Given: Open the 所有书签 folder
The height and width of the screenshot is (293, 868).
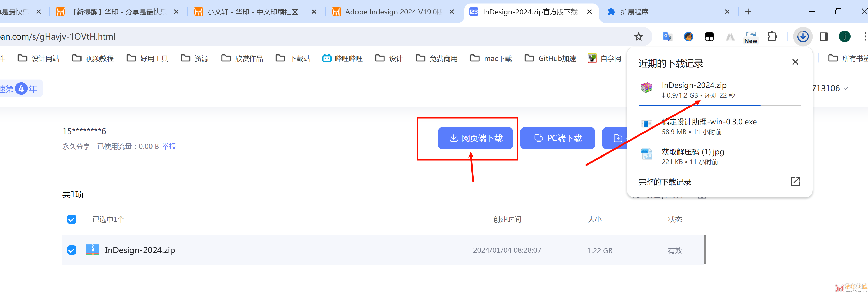Looking at the screenshot, I should click(x=848, y=58).
